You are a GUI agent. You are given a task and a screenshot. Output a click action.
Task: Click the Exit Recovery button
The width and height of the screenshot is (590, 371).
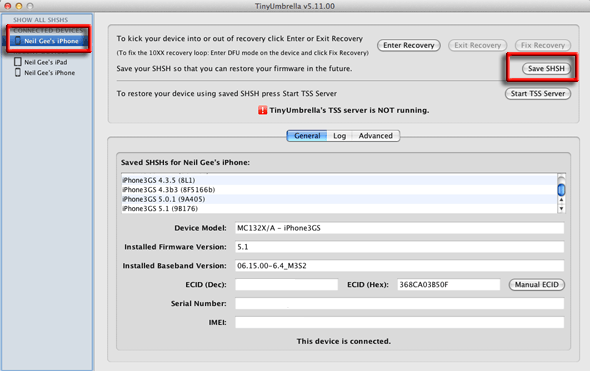click(x=477, y=45)
